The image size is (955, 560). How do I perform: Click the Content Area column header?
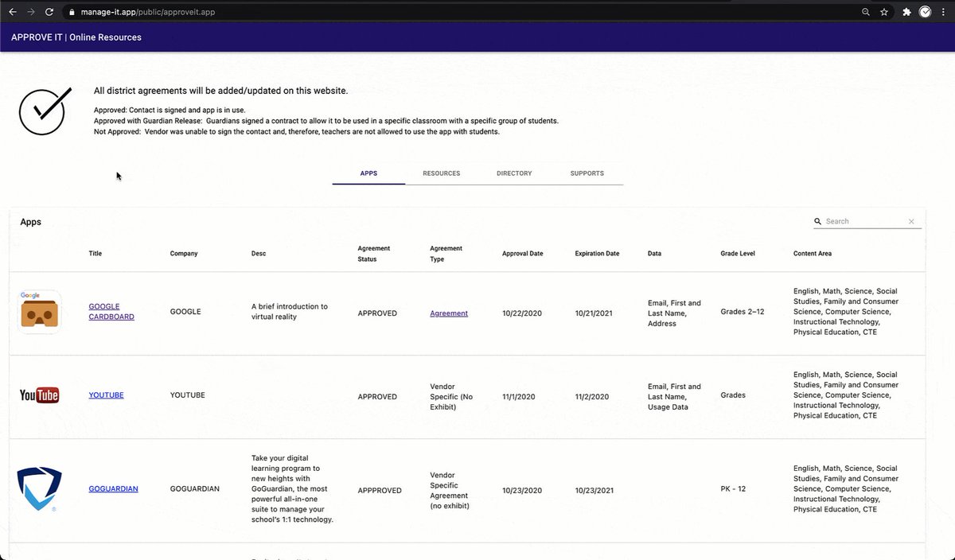(x=813, y=254)
